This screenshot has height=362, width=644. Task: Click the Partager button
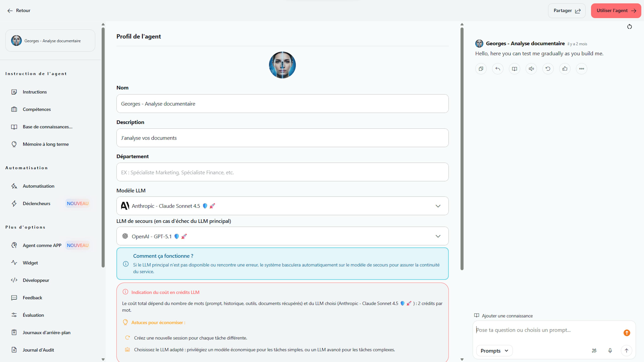[567, 11]
